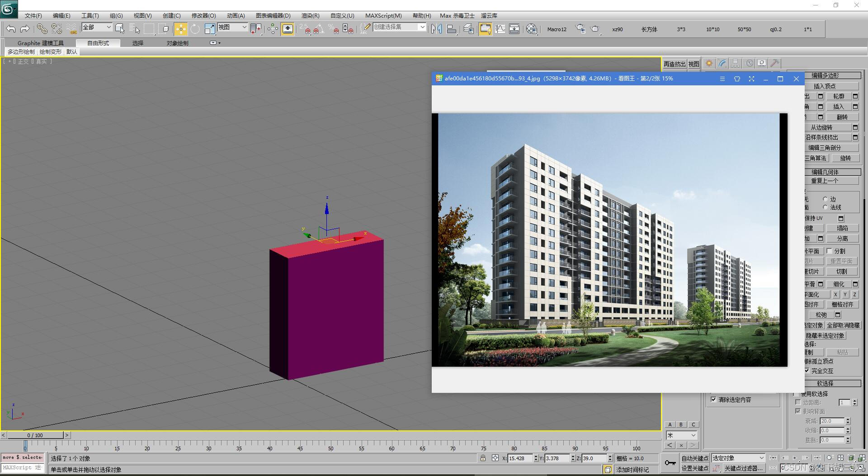Switch to the Modify command panel tab

(x=722, y=63)
